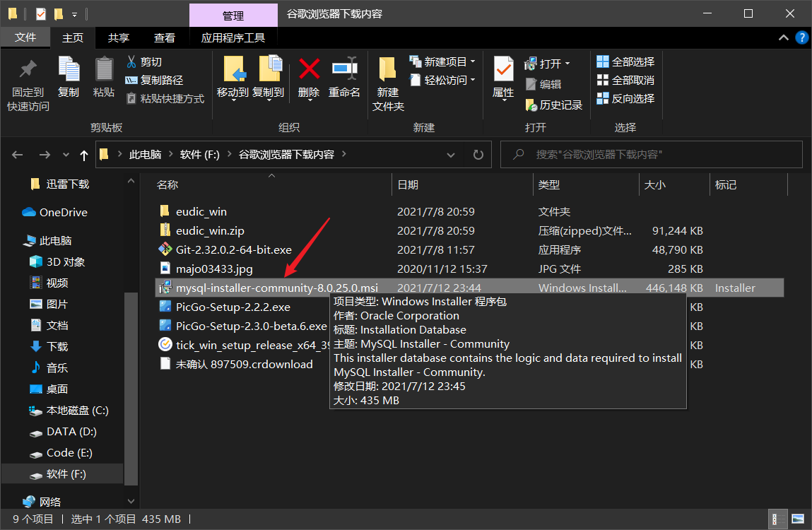Refresh the current folder view
This screenshot has height=530, width=812.
tap(478, 154)
